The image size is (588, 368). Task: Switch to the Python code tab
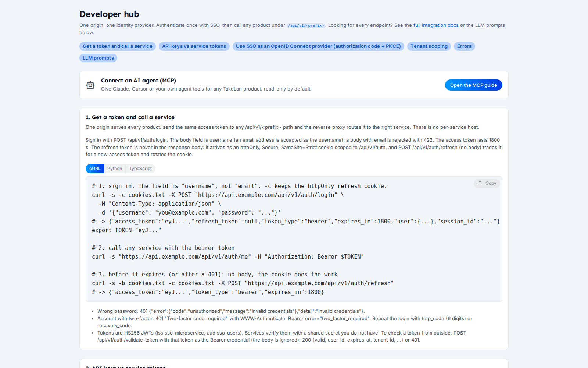click(x=115, y=169)
